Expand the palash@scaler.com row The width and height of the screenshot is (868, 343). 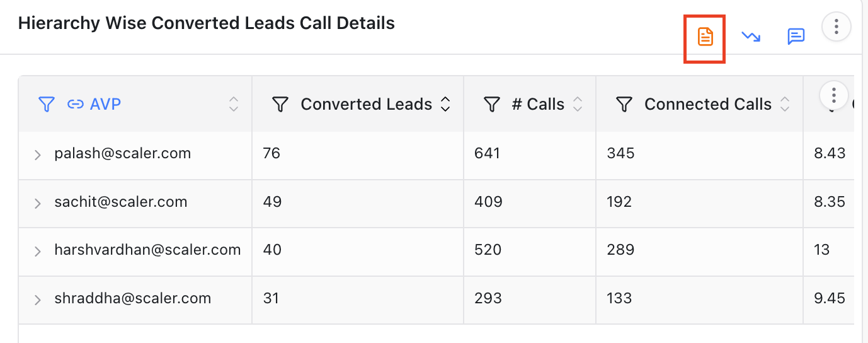pyautogui.click(x=37, y=154)
